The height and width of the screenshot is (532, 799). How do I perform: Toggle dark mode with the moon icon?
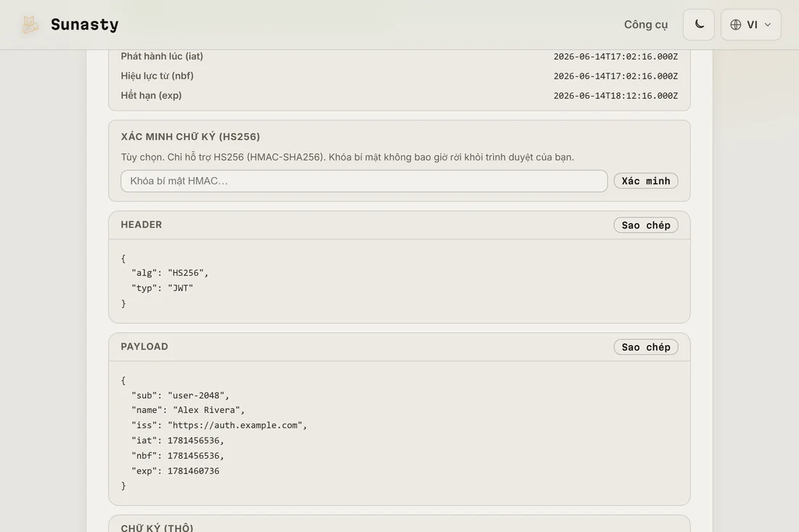tap(699, 25)
